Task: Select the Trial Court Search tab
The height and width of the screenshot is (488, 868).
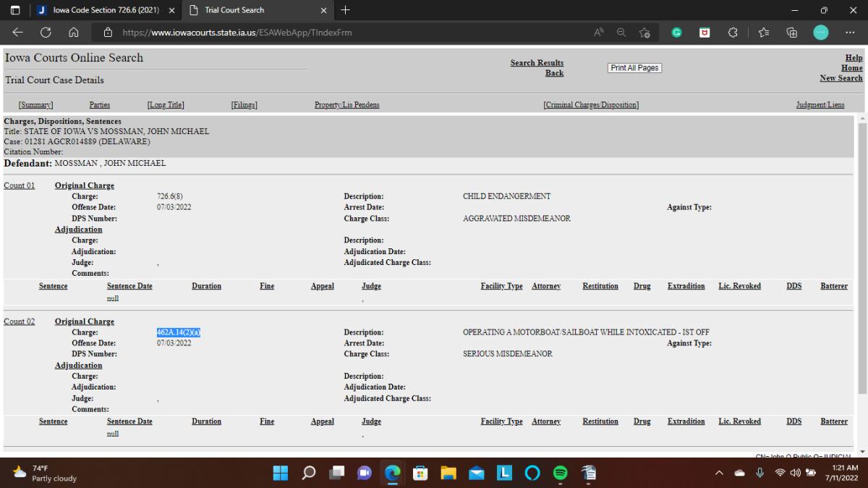Action: point(260,10)
